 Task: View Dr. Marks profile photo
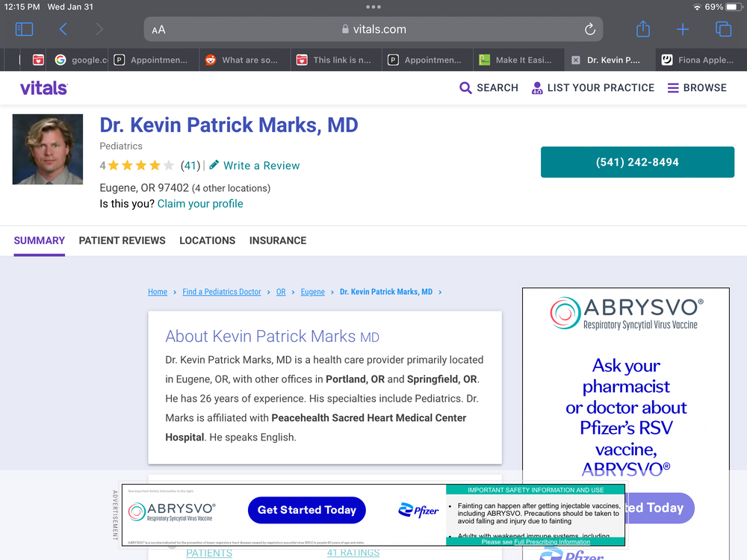[48, 149]
